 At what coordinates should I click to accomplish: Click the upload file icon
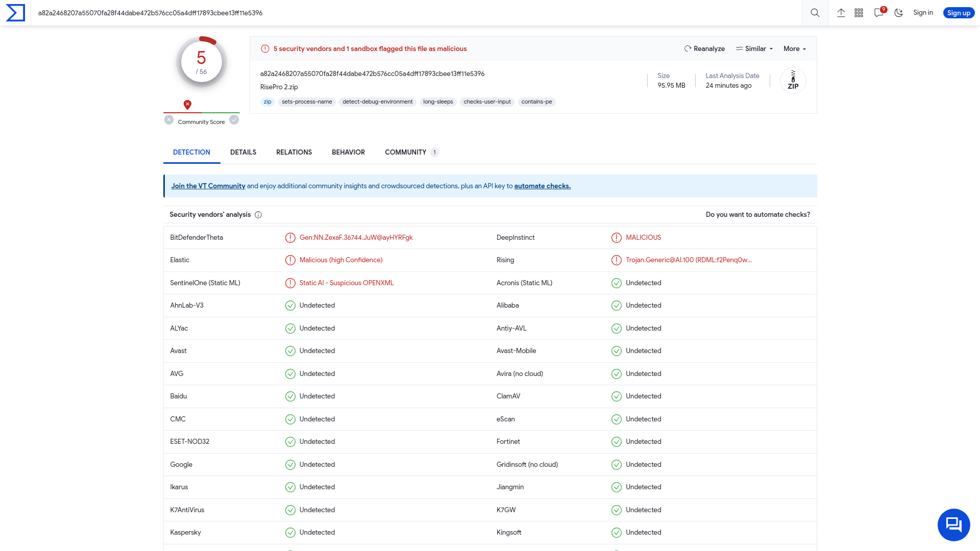841,13
